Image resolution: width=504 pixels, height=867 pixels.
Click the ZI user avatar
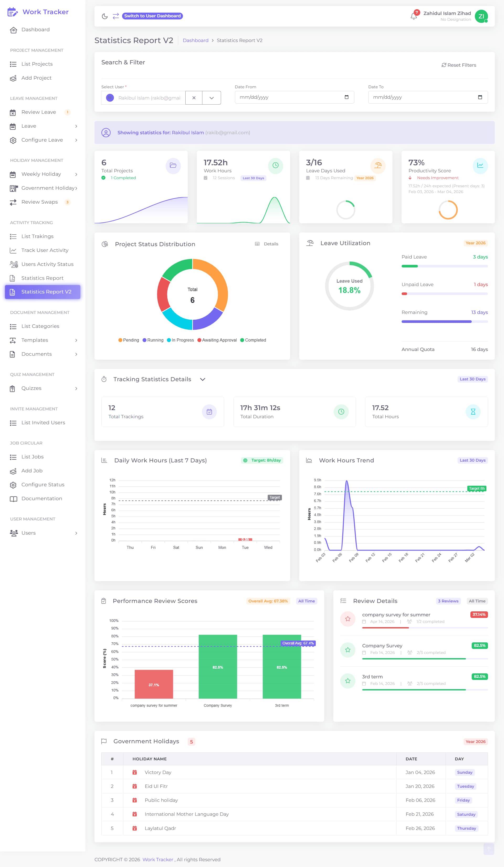tap(481, 16)
